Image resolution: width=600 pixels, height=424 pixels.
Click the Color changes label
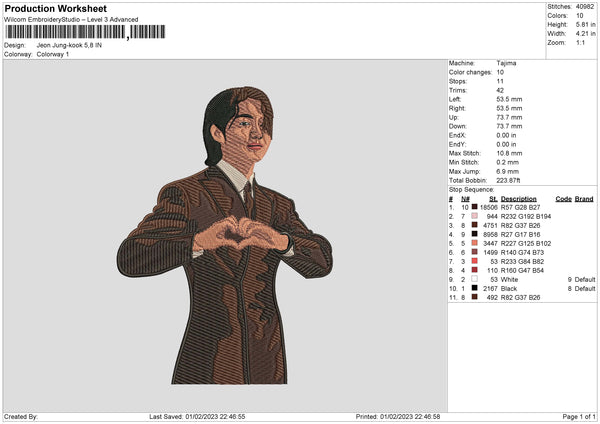point(470,72)
